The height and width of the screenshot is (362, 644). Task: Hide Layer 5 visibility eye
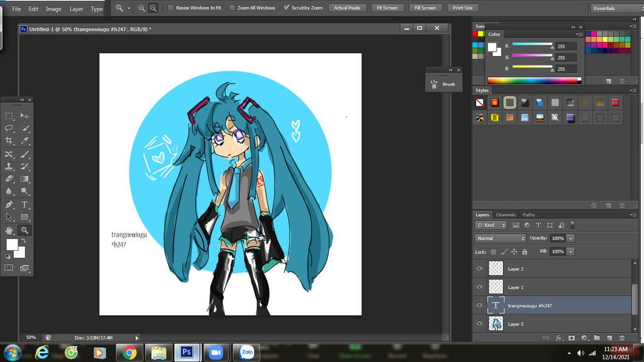[x=479, y=324]
